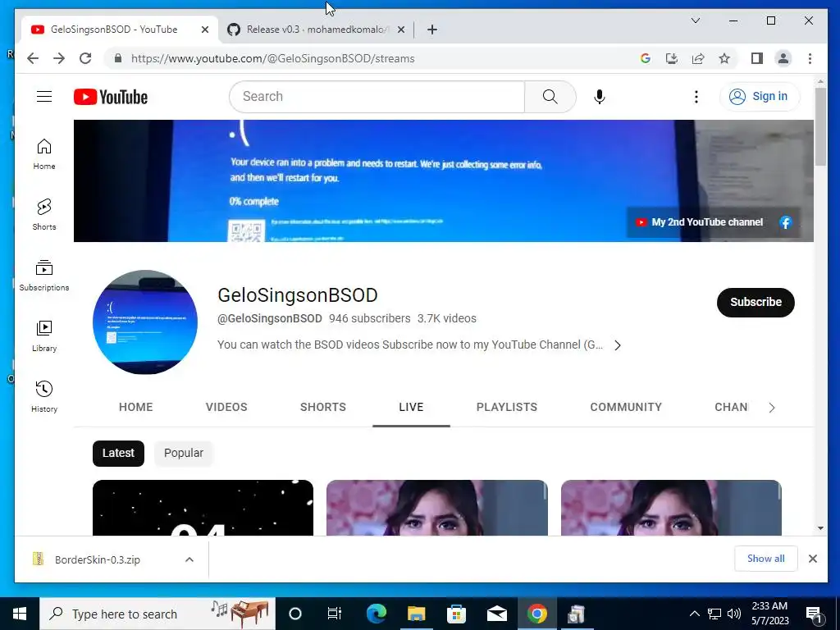
Task: Click the YouTube search input field
Action: coord(377,97)
